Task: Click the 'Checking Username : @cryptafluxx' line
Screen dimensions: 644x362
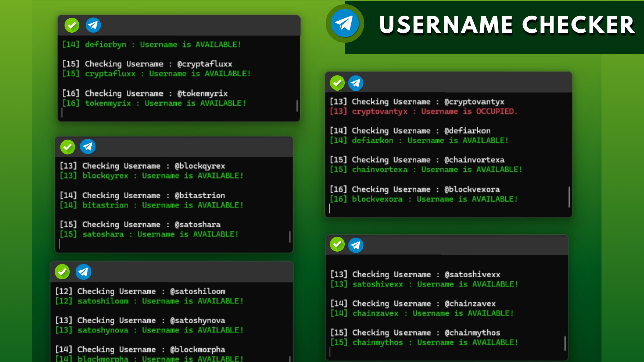Action: 147,64
